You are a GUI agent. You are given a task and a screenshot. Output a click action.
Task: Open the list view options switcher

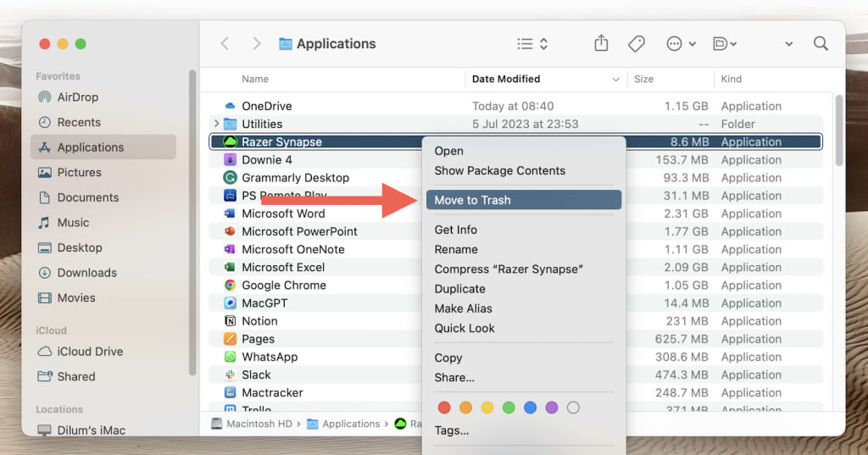[x=532, y=43]
